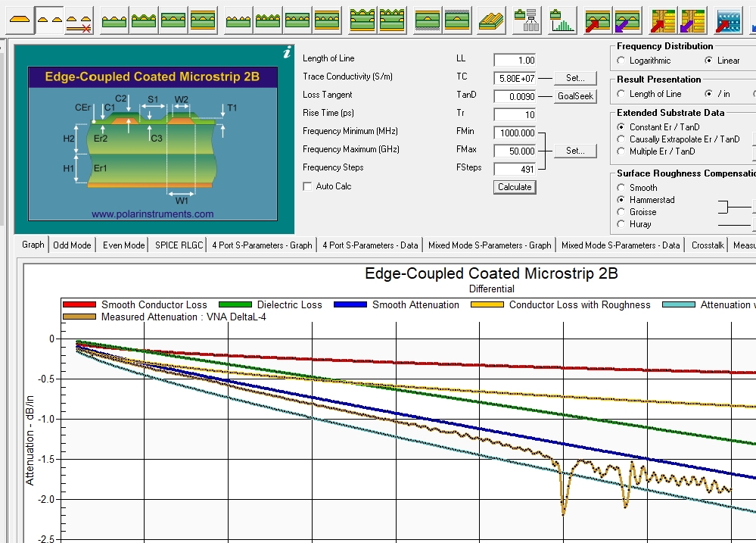Select the first broadside-coupled coated structure icon
This screenshot has height=543, width=756.
click(x=362, y=20)
